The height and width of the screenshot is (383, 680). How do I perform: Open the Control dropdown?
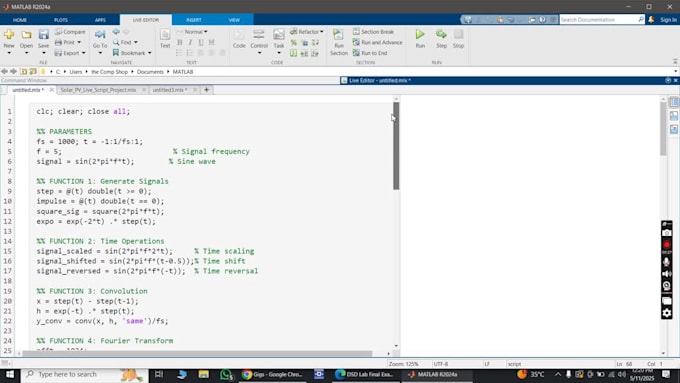click(x=259, y=53)
